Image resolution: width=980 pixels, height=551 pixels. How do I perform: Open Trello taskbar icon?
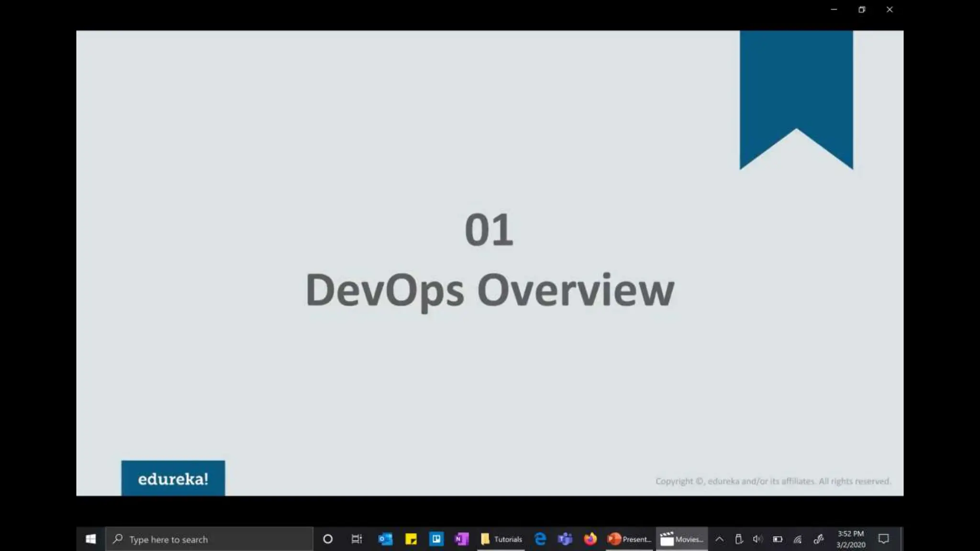pyautogui.click(x=436, y=539)
